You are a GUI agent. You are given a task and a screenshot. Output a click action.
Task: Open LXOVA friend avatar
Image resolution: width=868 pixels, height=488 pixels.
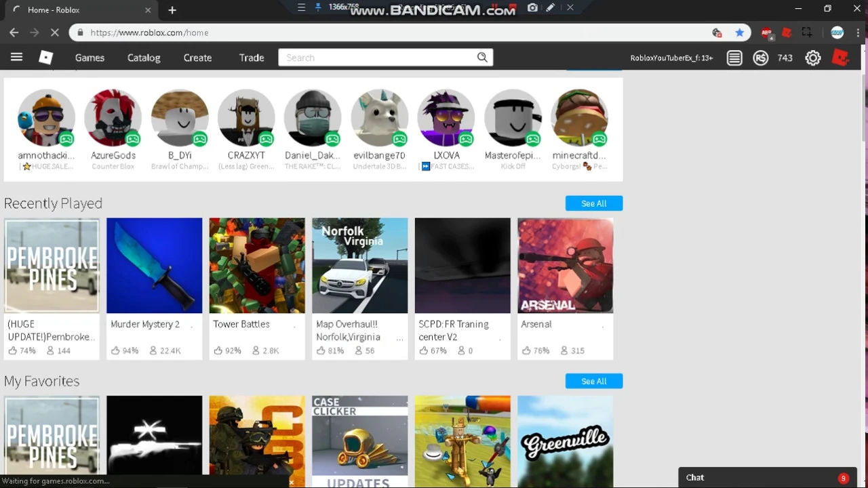[x=446, y=118]
